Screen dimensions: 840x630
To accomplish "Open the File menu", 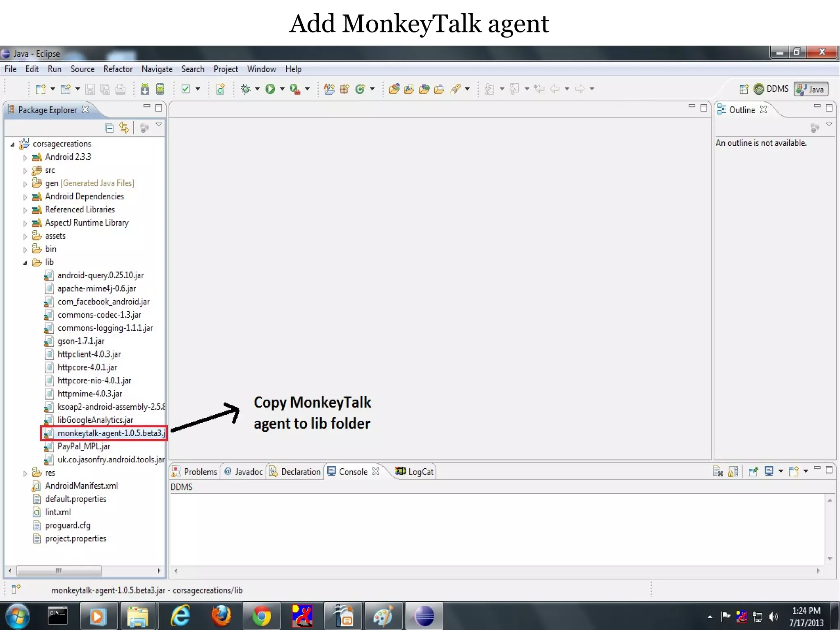I will [11, 69].
